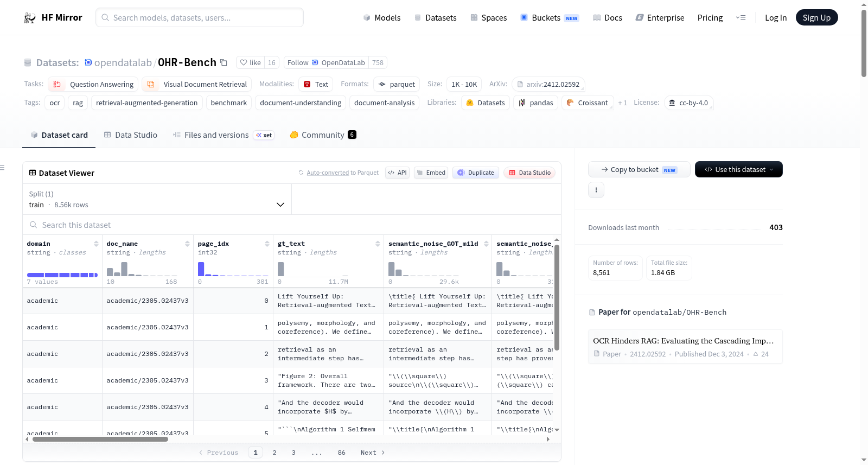This screenshot has width=868, height=465.
Task: Click the page vertical scrollbar thumb
Action: click(x=864, y=43)
